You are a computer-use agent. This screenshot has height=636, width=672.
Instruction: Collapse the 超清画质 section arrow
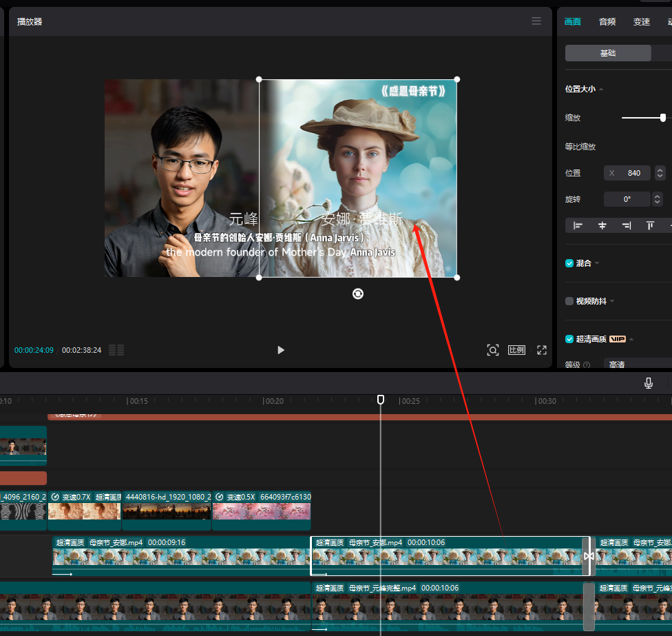click(631, 339)
